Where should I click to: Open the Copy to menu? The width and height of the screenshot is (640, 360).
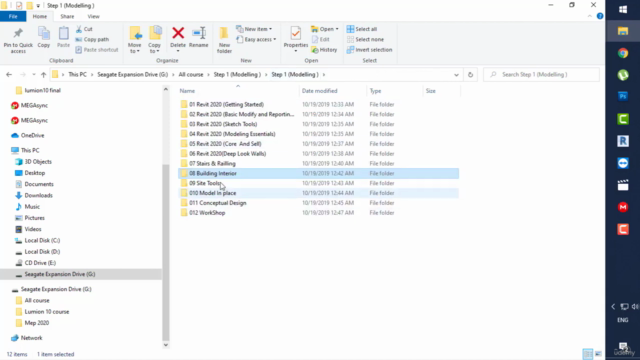click(x=154, y=40)
